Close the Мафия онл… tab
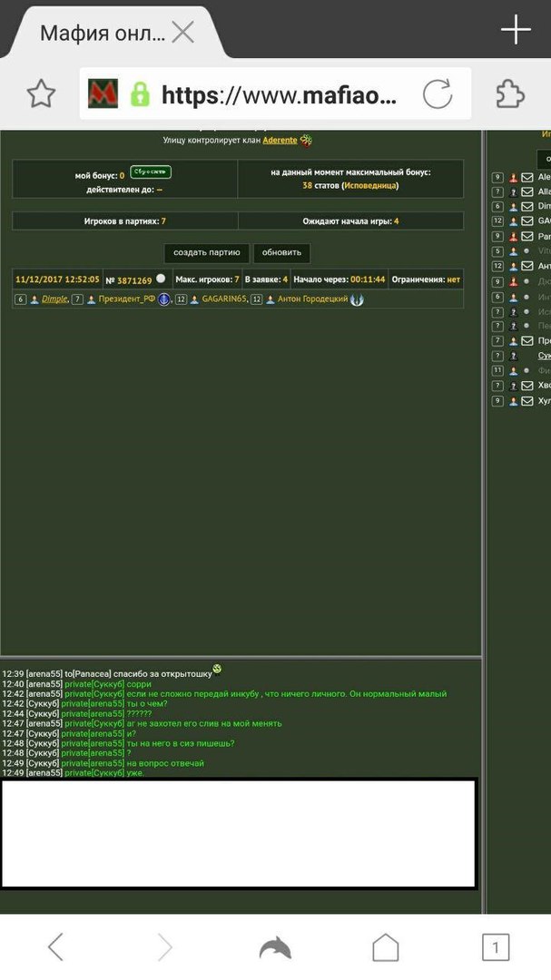 click(x=182, y=34)
